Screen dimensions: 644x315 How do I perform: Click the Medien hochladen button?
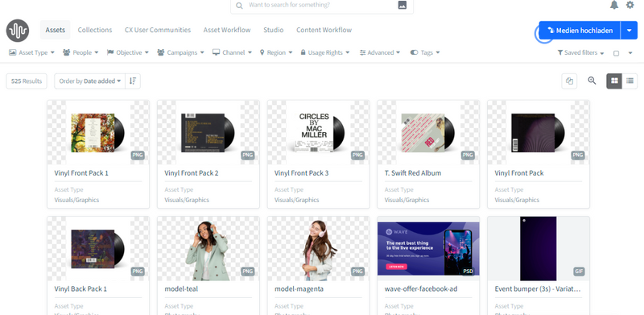[x=580, y=31]
